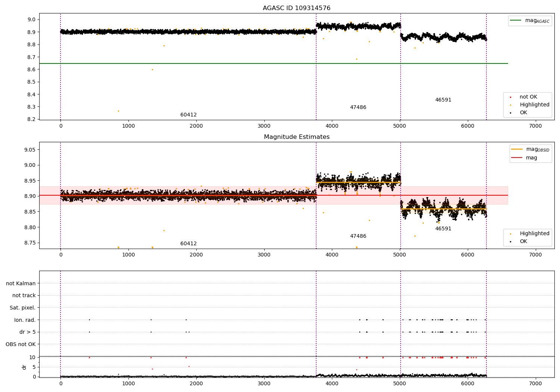Click 'Highlighted' in the top plot legend
Image resolution: width=560 pixels, height=392 pixels.
(x=534, y=105)
